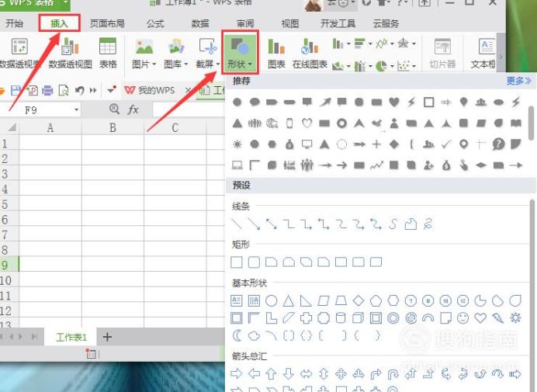Insert the horizontal text box shape
The width and height of the screenshot is (537, 392).
(237, 300)
